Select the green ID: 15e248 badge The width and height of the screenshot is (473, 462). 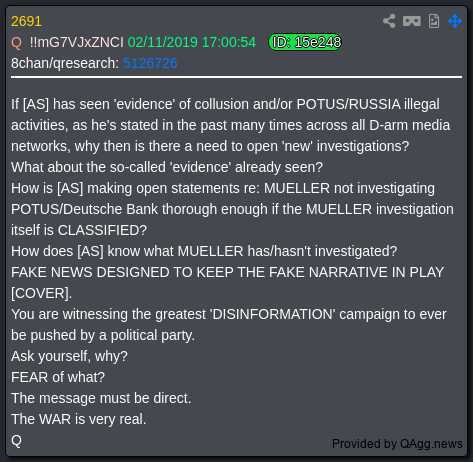[x=305, y=42]
